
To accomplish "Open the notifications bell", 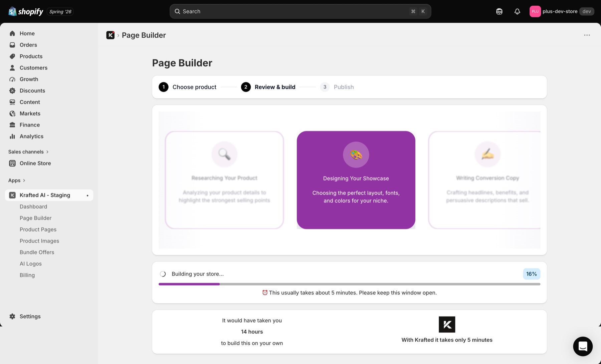I will pos(517,11).
